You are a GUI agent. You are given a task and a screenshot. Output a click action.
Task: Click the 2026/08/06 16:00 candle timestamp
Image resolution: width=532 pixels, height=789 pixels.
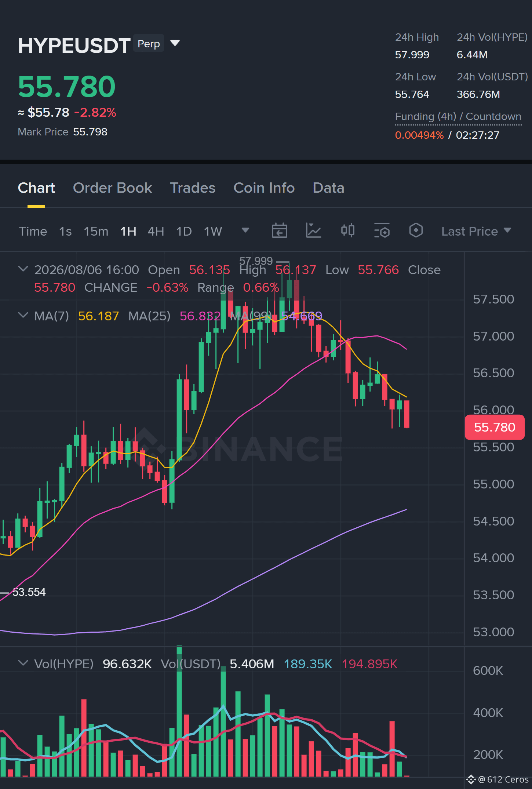point(87,270)
